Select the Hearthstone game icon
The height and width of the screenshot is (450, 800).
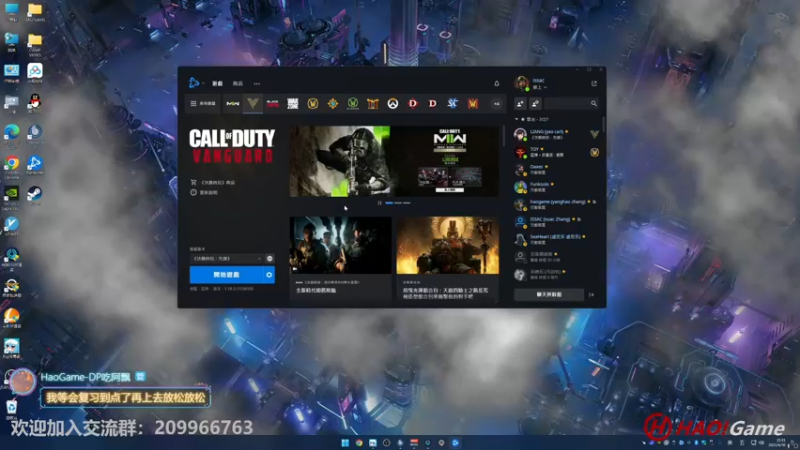coord(333,104)
